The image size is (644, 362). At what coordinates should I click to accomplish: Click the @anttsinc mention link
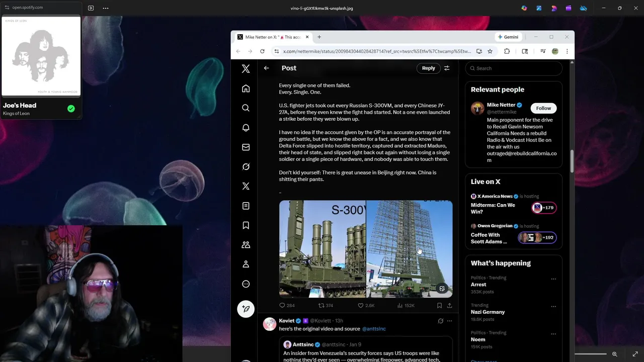point(374,329)
